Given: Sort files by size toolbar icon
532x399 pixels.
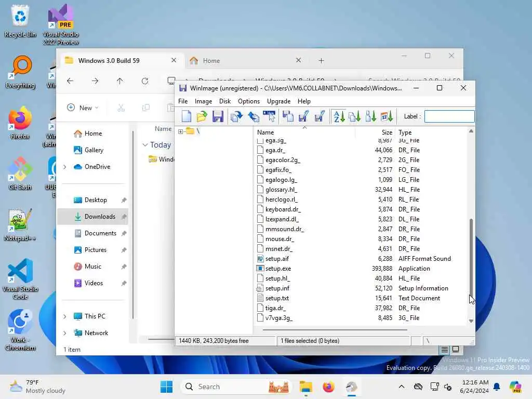Looking at the screenshot, I should point(370,116).
